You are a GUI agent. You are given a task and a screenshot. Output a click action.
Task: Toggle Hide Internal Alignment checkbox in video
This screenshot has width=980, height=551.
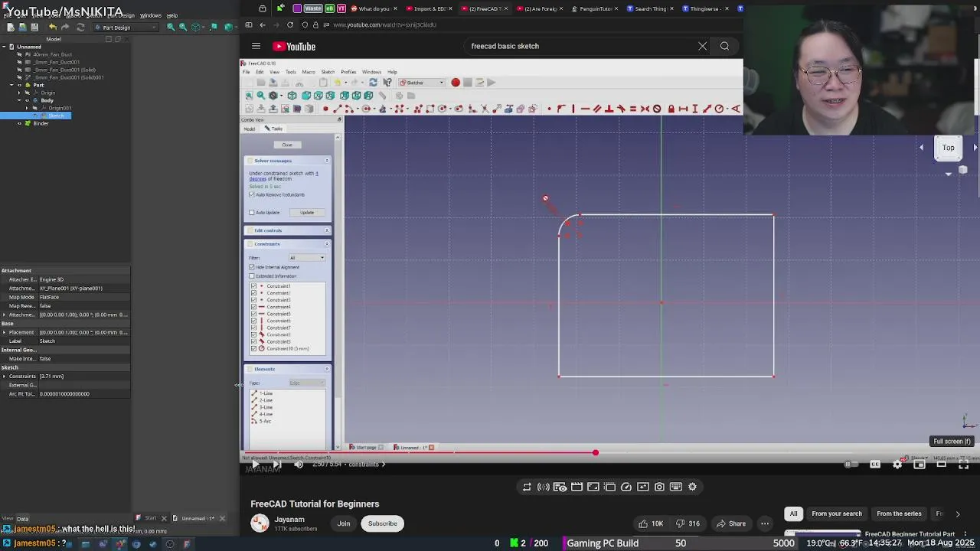pos(252,267)
